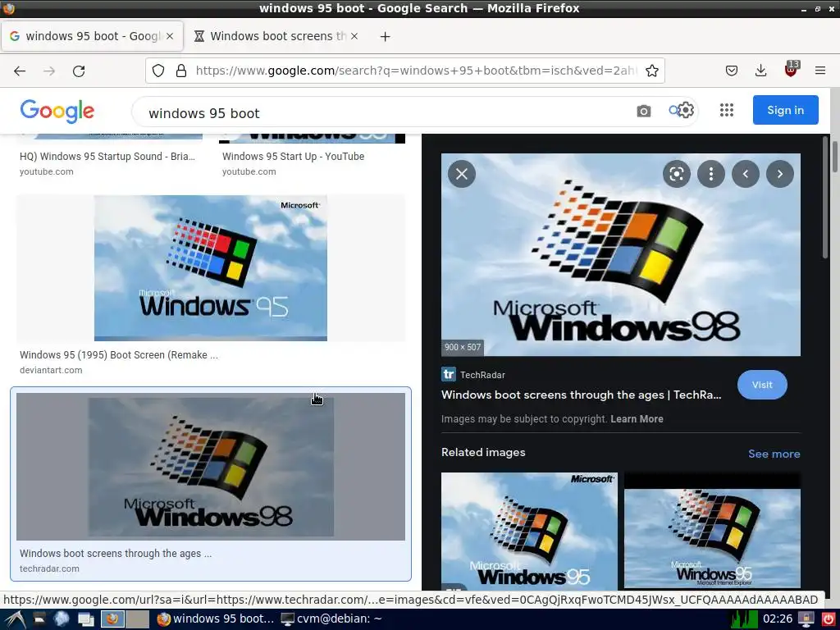Click the red power button in tray
Screen dimensions: 840x630
point(828,619)
